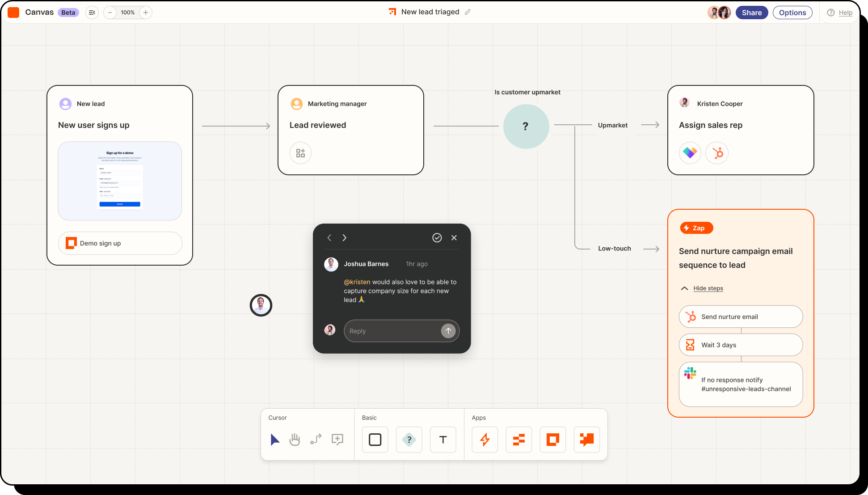Click the Share button

point(751,12)
